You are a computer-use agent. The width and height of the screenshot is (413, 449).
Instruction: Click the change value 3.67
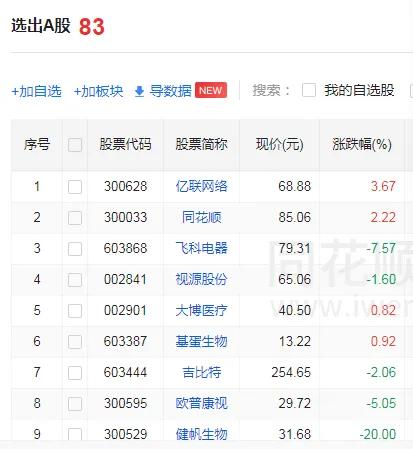(x=383, y=186)
